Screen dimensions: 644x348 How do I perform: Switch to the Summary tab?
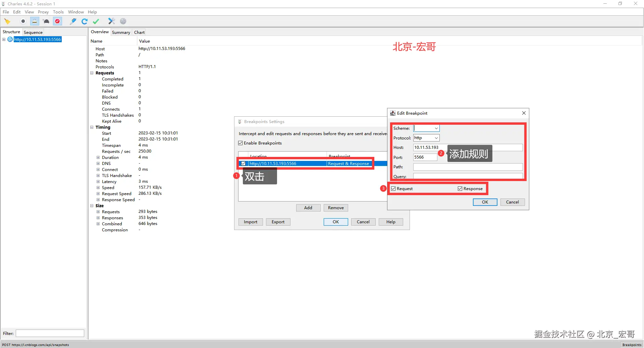coord(121,33)
